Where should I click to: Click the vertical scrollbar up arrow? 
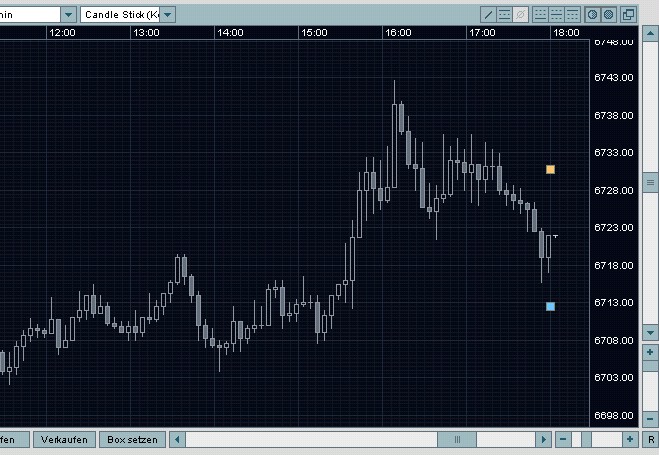(650, 34)
